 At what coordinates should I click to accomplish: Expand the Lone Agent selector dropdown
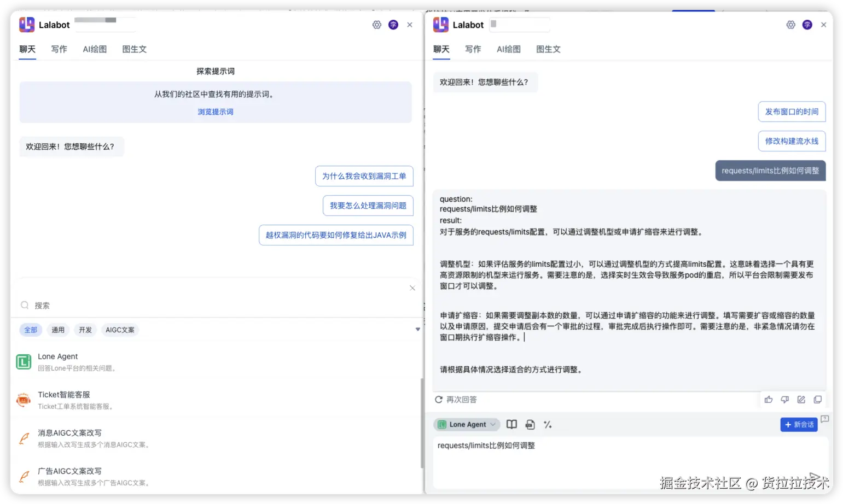467,424
